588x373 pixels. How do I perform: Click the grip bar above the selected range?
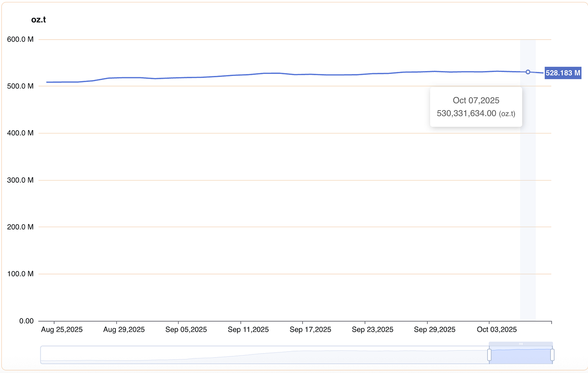pos(521,344)
